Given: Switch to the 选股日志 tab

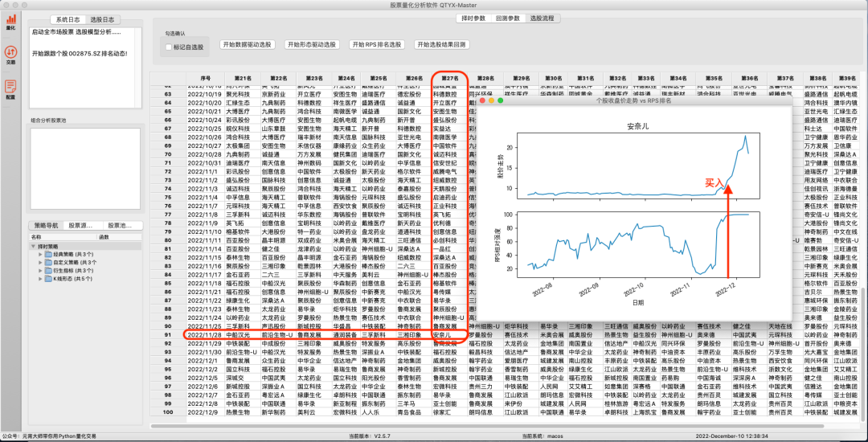Looking at the screenshot, I should click(x=103, y=19).
